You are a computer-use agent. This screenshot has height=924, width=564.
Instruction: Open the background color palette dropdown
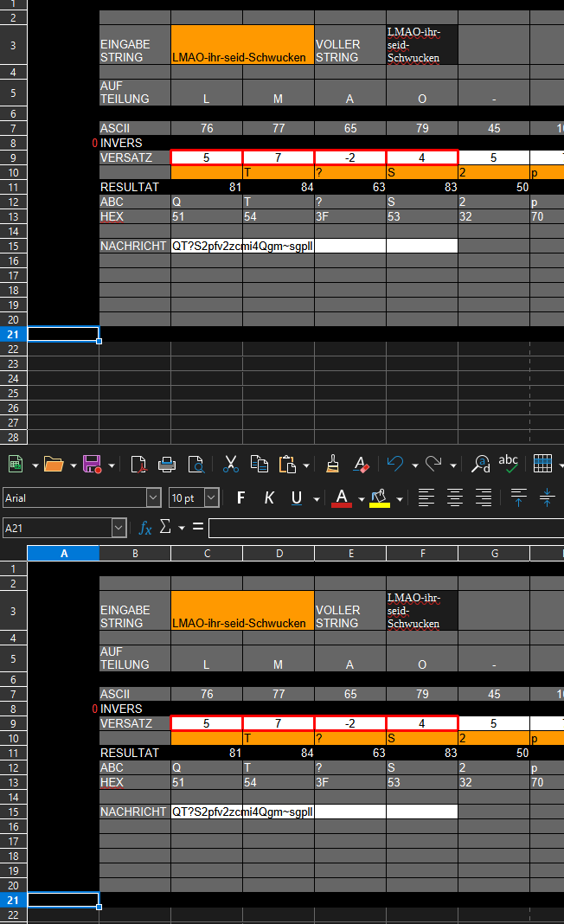(400, 499)
